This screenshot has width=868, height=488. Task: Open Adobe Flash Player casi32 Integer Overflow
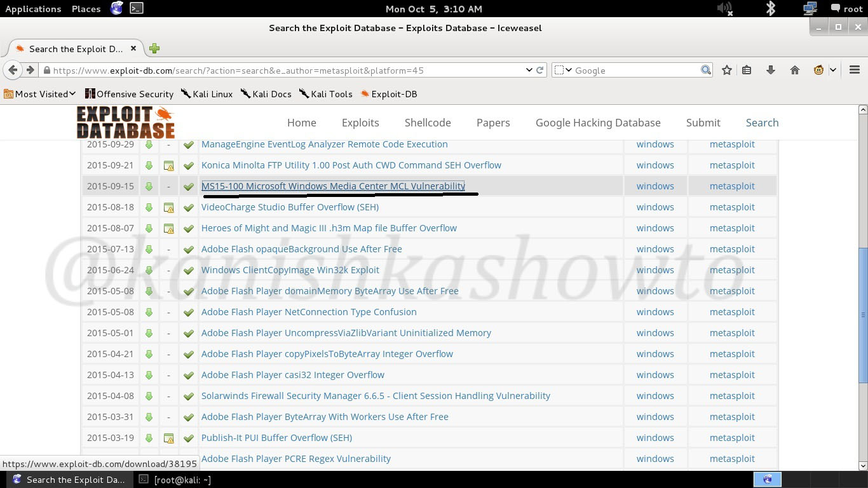(x=293, y=375)
